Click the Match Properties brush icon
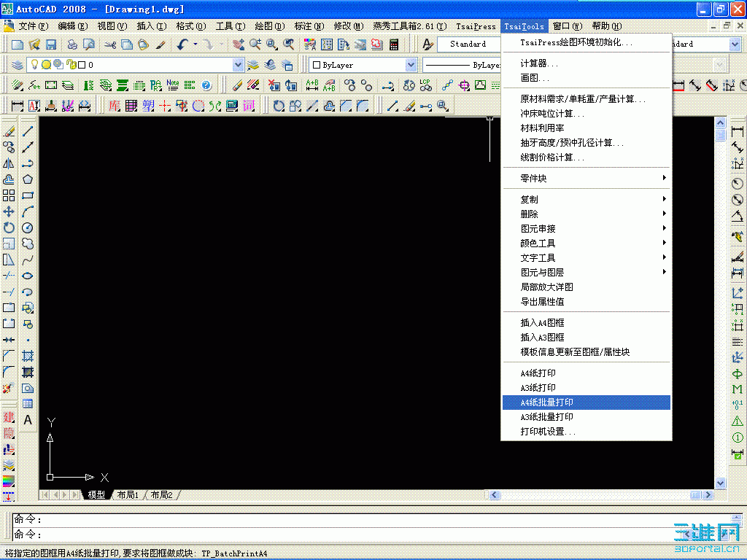Viewport: 747px width, 560px height. 160,44
